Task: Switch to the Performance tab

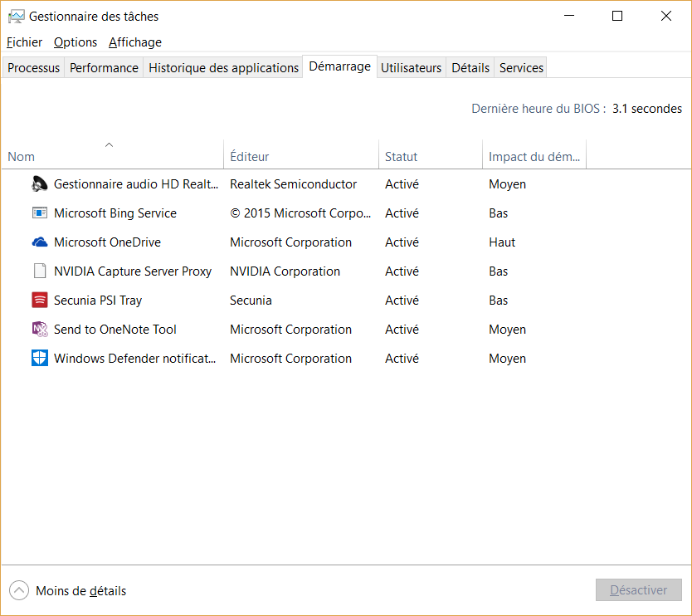Action: click(105, 68)
